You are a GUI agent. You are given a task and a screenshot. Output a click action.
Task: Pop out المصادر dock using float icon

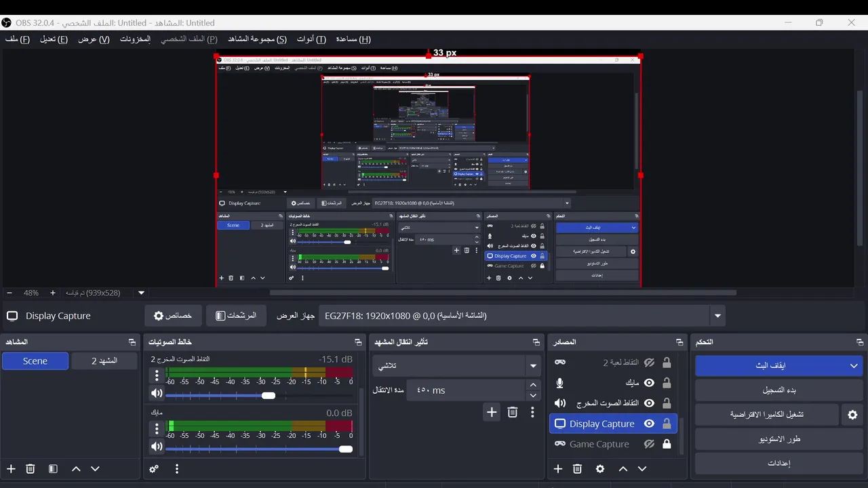[679, 342]
